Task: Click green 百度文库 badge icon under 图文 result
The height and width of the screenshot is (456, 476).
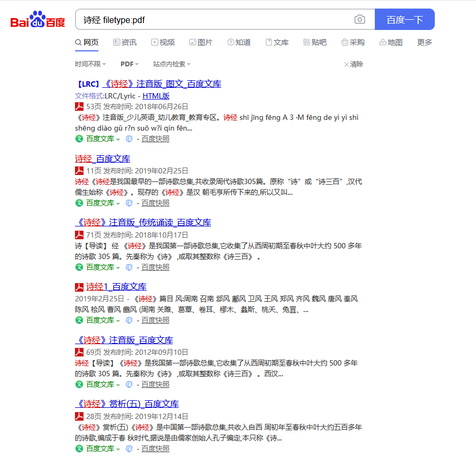Action: (x=79, y=139)
